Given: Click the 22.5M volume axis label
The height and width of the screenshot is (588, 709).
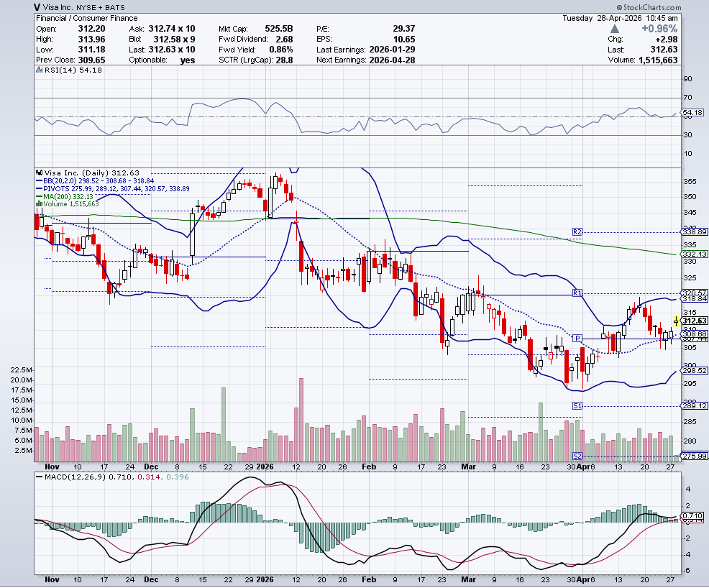Looking at the screenshot, I should (x=22, y=369).
